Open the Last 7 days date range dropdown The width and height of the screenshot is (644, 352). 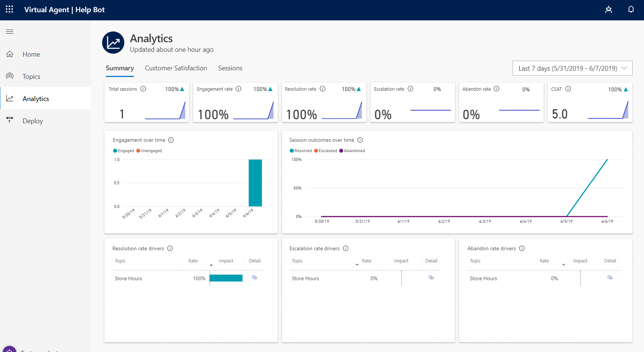pos(572,68)
